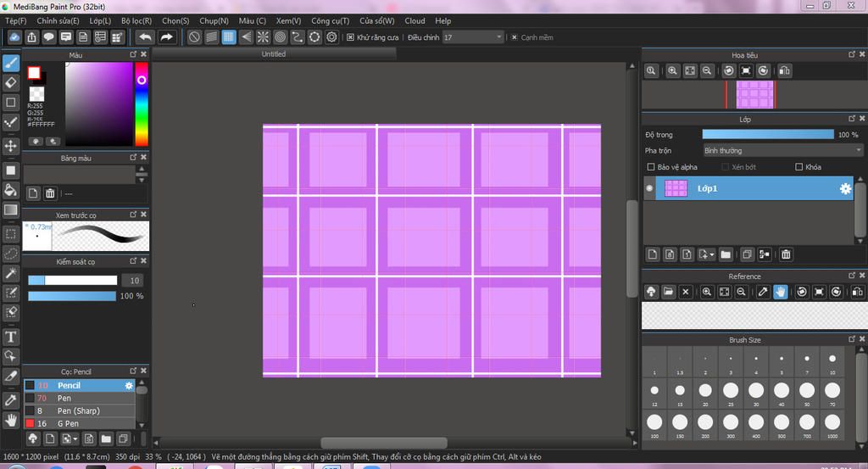The height and width of the screenshot is (469, 868).
Task: Click the brush size value field showing 10
Action: pyautogui.click(x=135, y=281)
